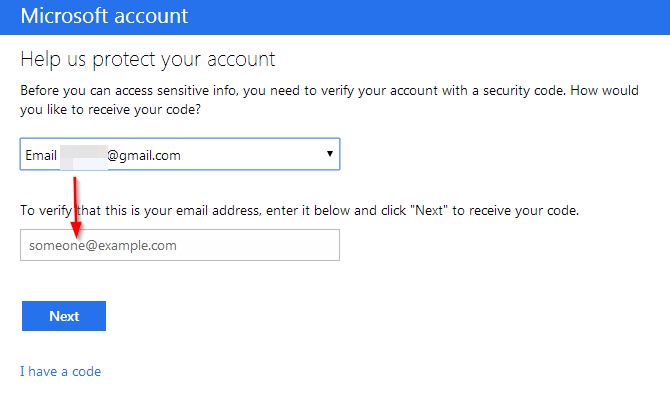Focus the someone@example.com email input field
Screen dimensions: 670x396
pos(180,245)
